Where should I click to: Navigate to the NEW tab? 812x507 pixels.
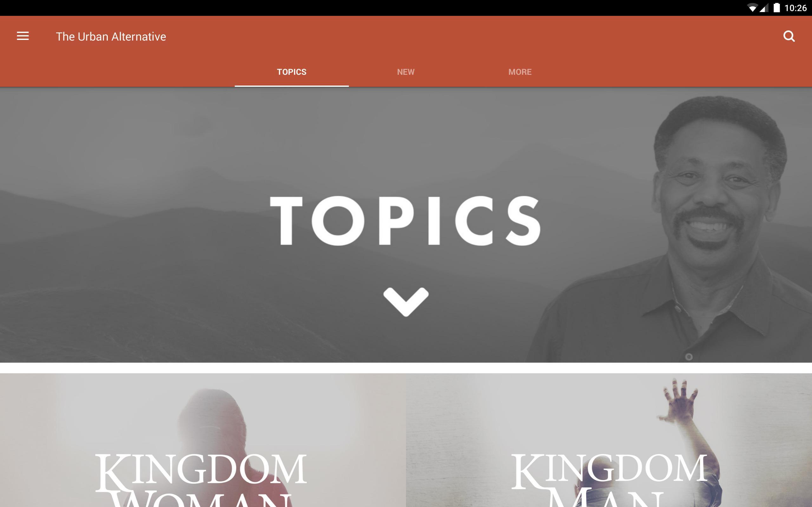[x=406, y=71]
